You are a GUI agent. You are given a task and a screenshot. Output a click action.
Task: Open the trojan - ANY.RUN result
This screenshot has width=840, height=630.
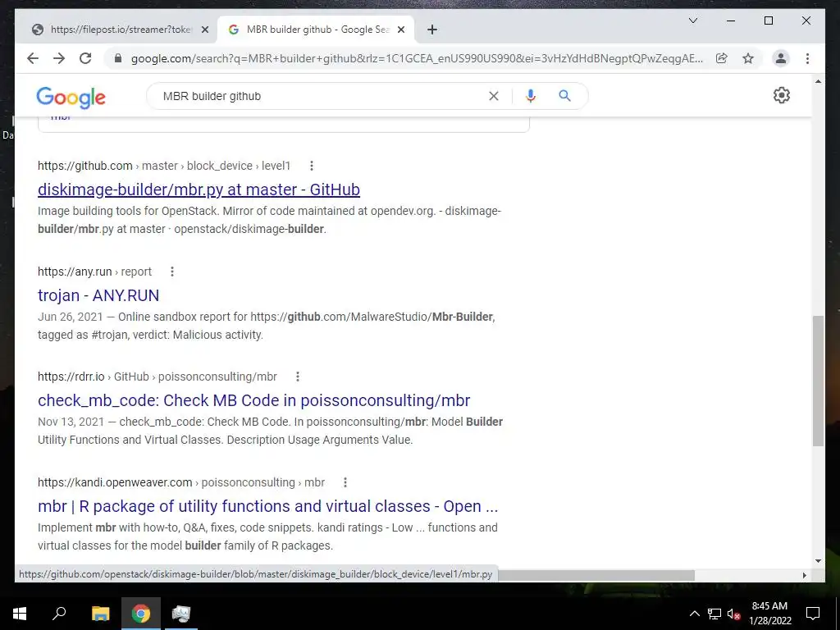[x=98, y=295]
